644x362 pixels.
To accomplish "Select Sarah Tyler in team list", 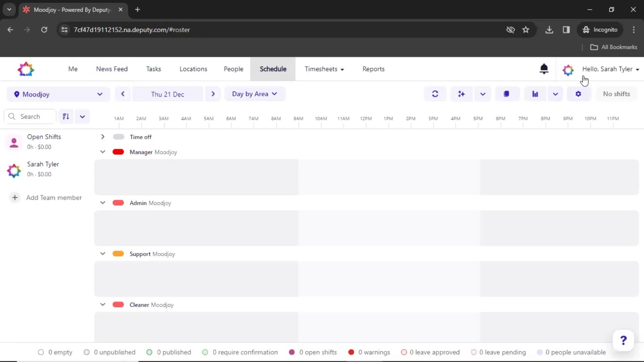I will click(x=43, y=164).
